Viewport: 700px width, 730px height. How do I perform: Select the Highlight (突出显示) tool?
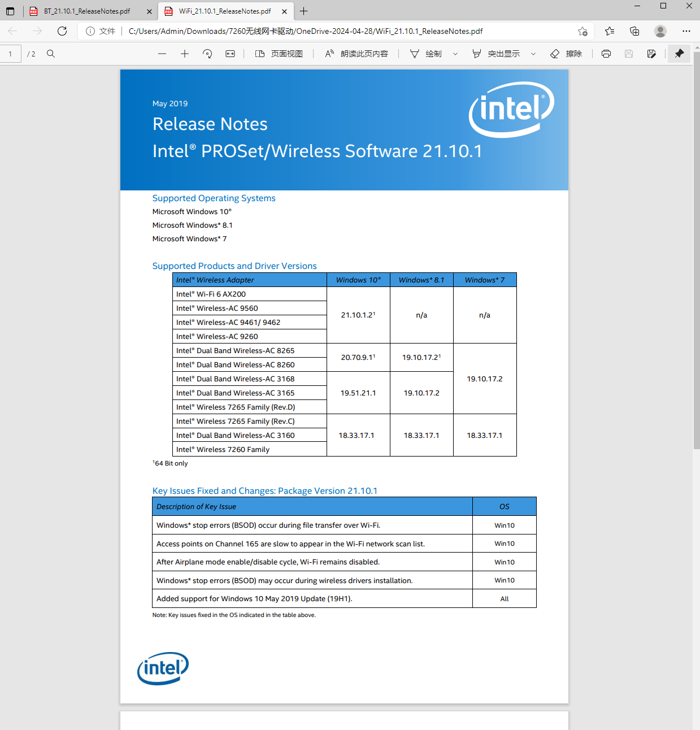coord(496,54)
